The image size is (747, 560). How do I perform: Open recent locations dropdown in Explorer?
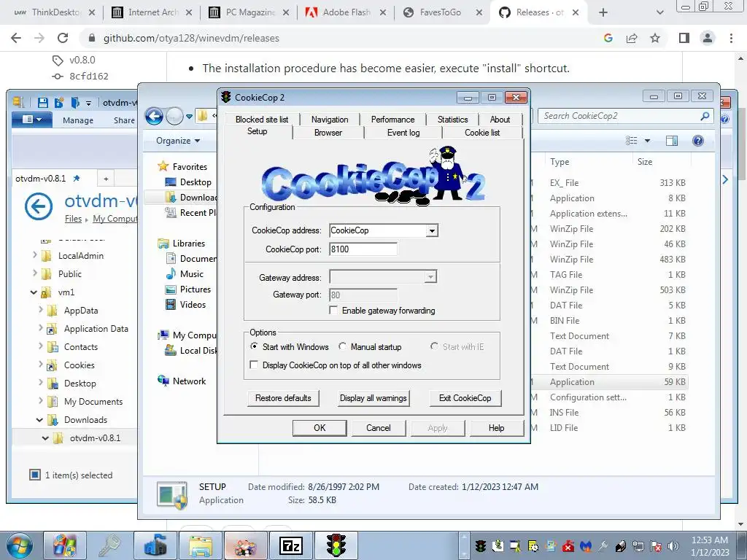point(189,116)
